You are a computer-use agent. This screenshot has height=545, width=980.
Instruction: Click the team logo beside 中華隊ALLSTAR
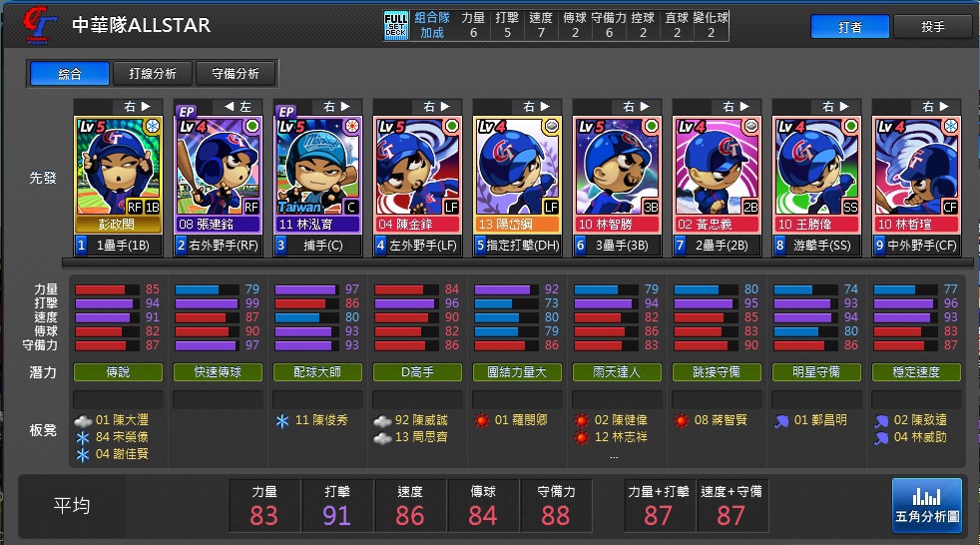[39, 25]
